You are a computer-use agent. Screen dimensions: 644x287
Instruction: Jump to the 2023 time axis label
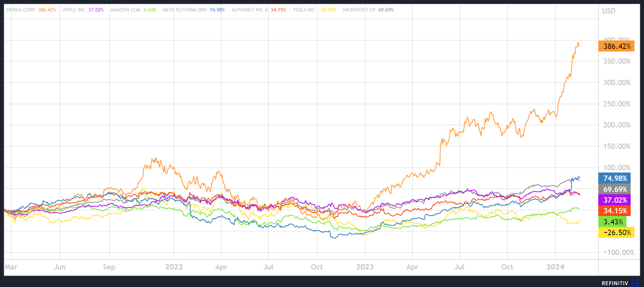365,267
